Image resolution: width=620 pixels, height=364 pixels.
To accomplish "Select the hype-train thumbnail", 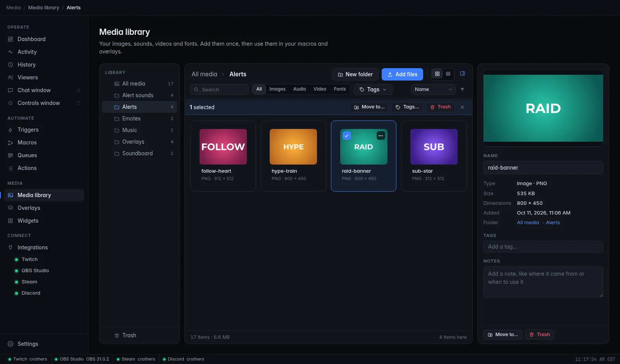I will [293, 147].
